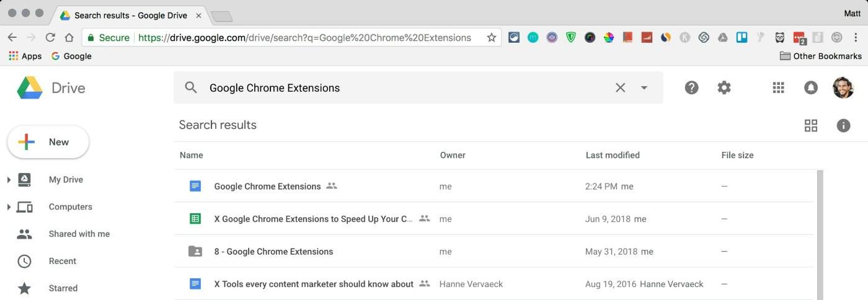Click the Hanne Vervaeck owner cell
Viewport: 868px width, 300px height.
click(x=471, y=284)
